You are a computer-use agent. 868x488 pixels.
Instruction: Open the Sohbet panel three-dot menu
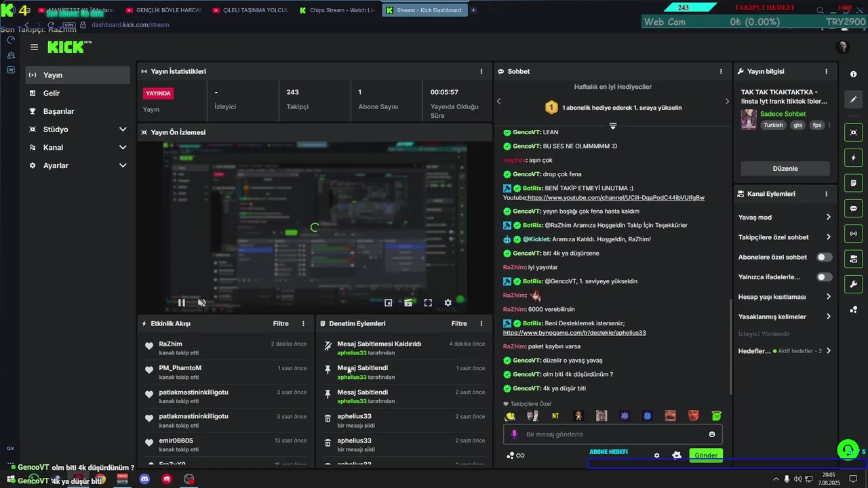[721, 71]
